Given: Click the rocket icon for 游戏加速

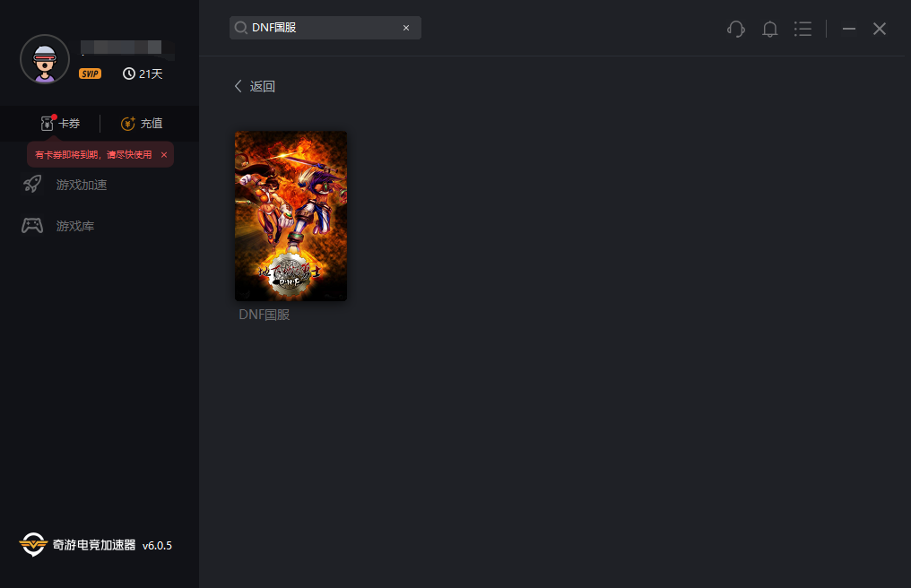Looking at the screenshot, I should (32, 184).
